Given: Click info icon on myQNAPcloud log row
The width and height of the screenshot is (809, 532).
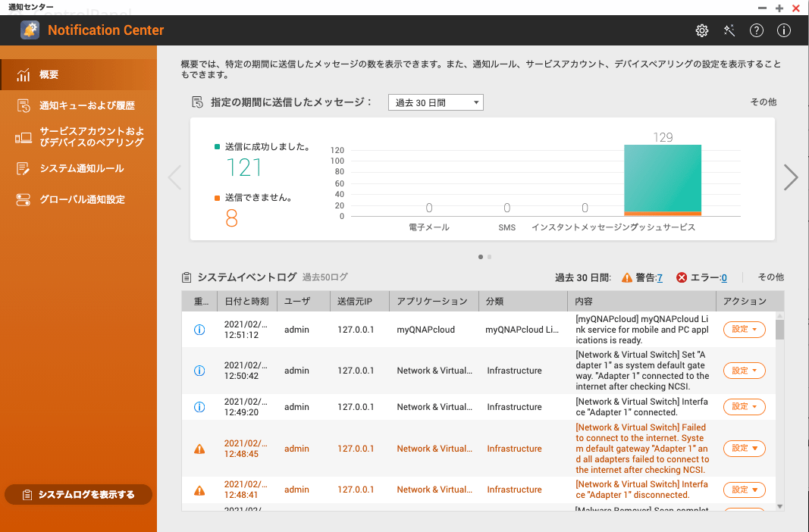Looking at the screenshot, I should pos(199,330).
